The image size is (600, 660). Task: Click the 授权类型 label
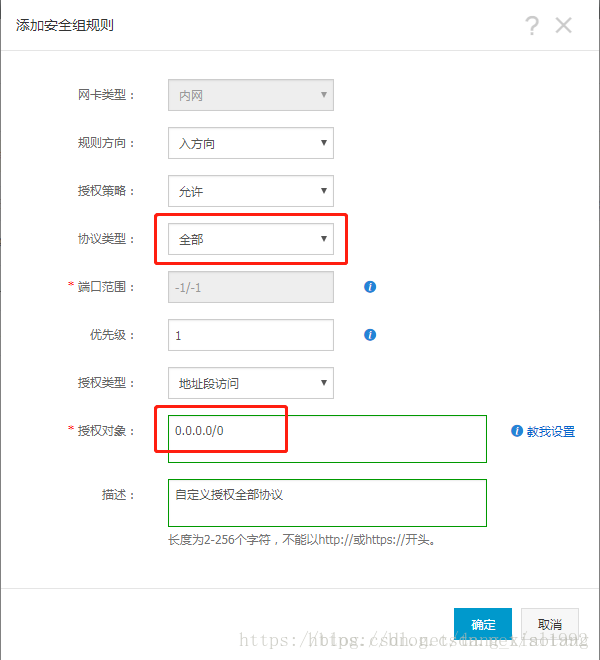click(x=106, y=383)
